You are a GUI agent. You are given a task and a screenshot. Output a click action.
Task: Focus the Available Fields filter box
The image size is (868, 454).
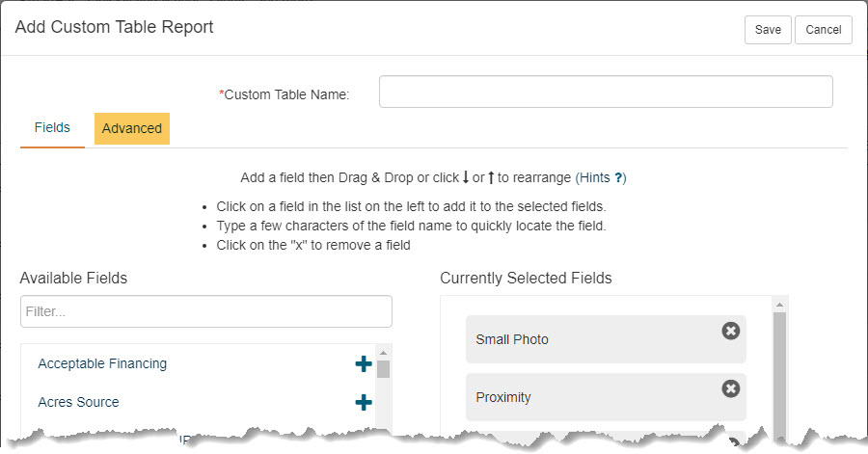click(206, 311)
